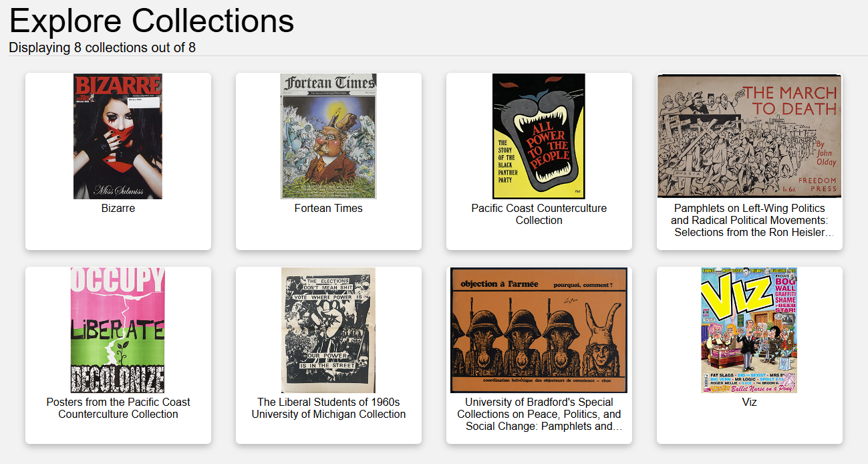Click the orange 'objection à l'armée' image
This screenshot has height=464, width=868.
tap(539, 330)
